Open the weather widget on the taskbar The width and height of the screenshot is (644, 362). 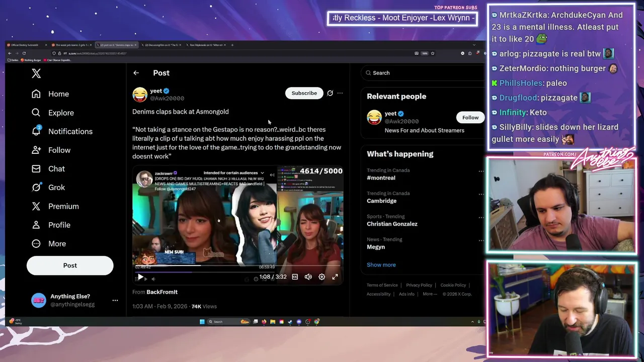(15, 321)
